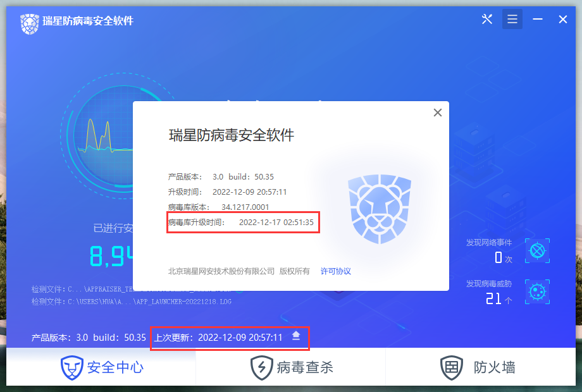Open the hamburger menu in title bar
582x392 pixels.
tap(512, 19)
